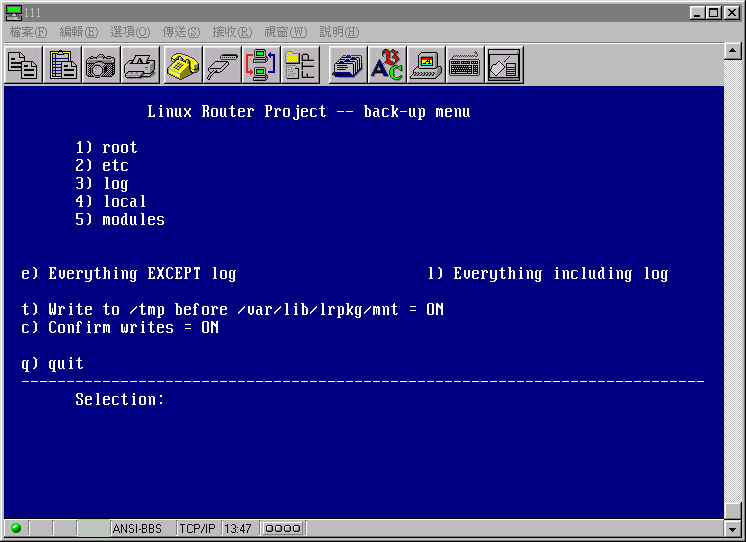
Task: Open the 說明(H) menu
Action: (x=339, y=32)
